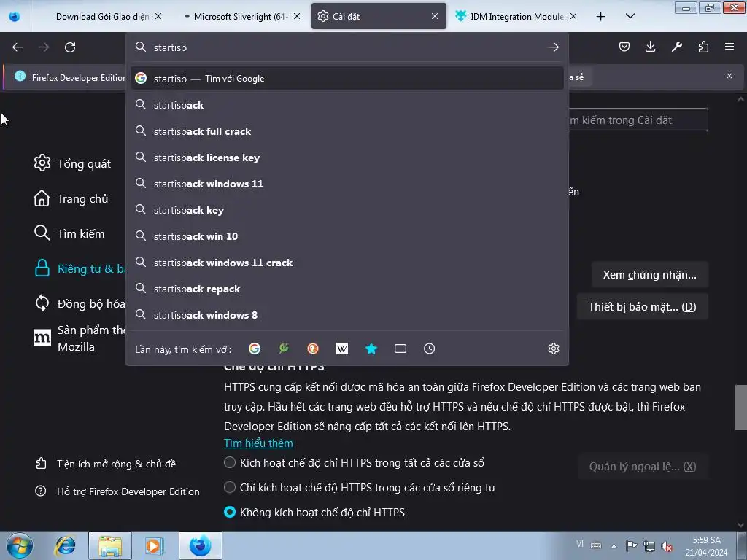Viewport: 747px width, 560px height.
Task: Click Xem chứng nhận button
Action: pyautogui.click(x=649, y=275)
